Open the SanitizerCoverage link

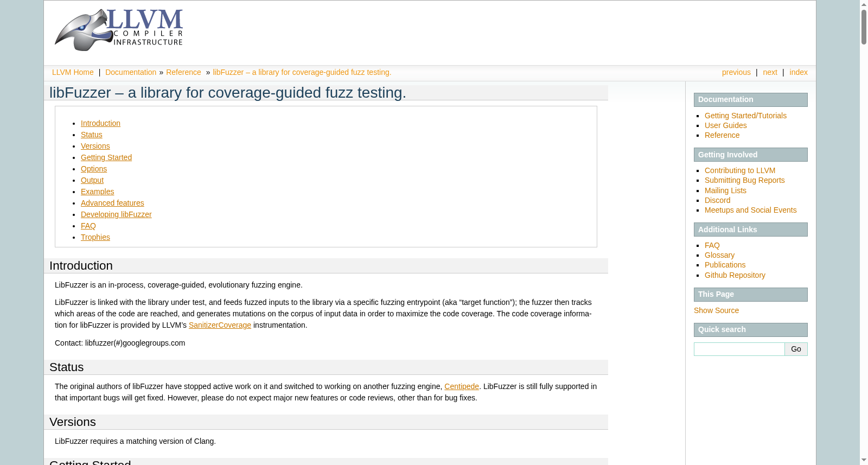point(220,325)
